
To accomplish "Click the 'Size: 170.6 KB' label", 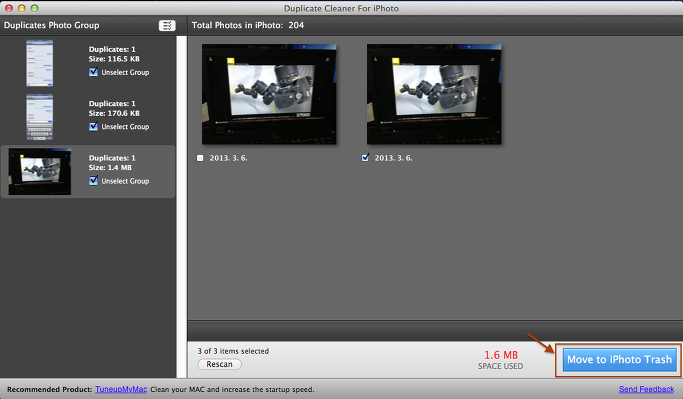I will click(114, 113).
